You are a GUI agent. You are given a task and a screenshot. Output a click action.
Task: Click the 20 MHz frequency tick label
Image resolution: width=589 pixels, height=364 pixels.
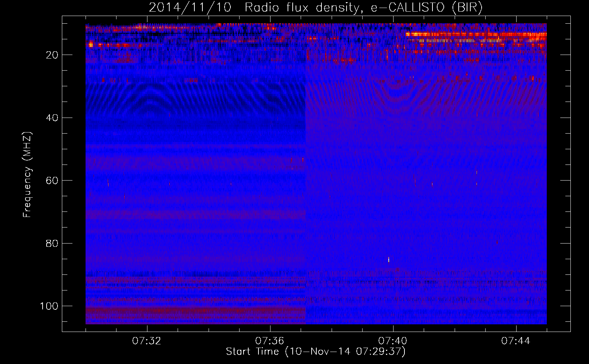[x=52, y=55]
